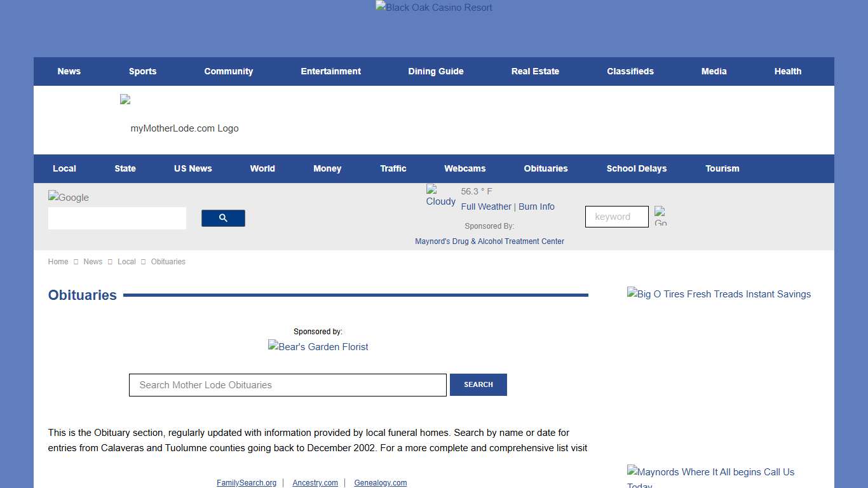Open the Dining Guide menu

436,71
